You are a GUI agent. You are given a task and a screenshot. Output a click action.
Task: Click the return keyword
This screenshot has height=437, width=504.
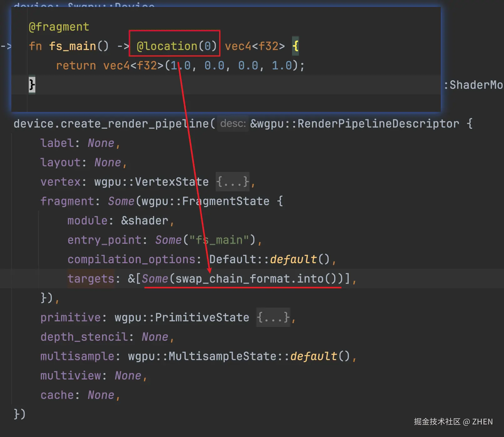76,66
